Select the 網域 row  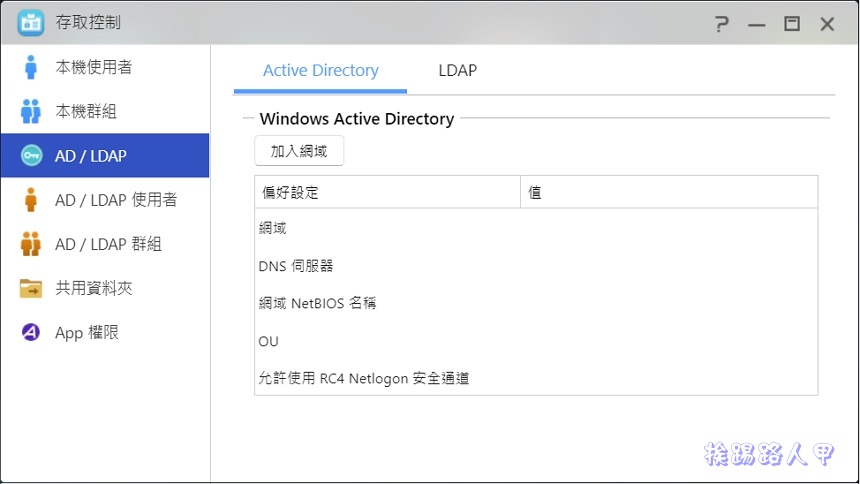pos(536,228)
